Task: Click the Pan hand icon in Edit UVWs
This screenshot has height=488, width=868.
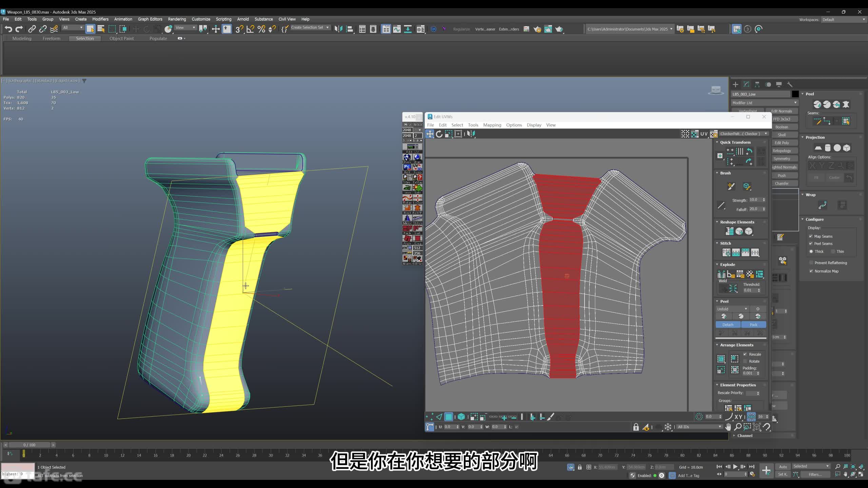Action: click(728, 427)
